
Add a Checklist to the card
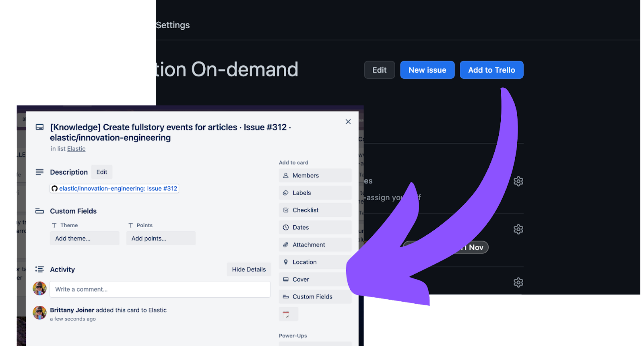(315, 210)
